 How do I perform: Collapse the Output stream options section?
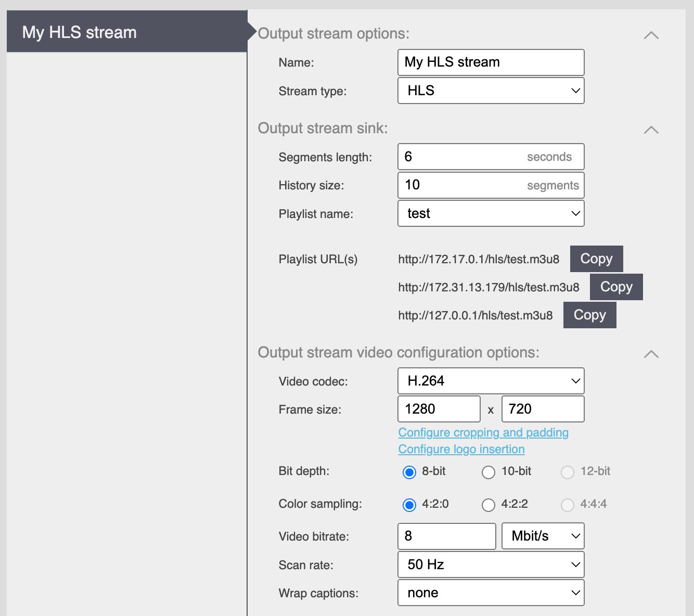[651, 35]
